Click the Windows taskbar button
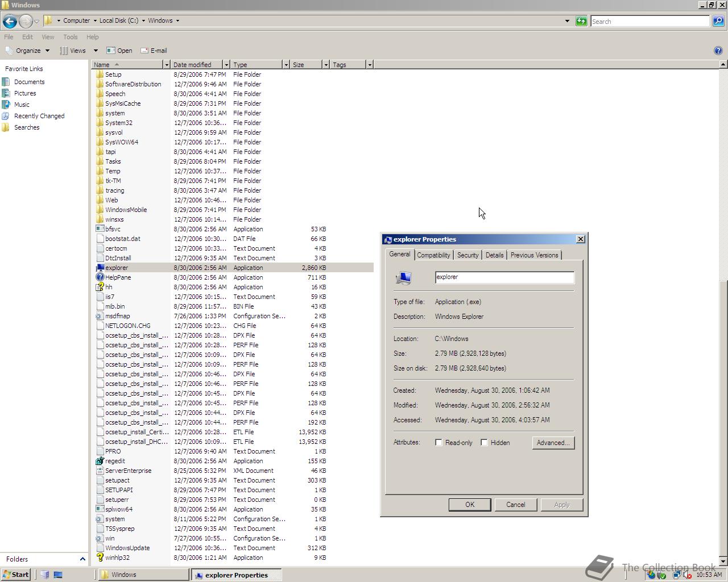Screen dimensions: 728x582 tap(143, 575)
